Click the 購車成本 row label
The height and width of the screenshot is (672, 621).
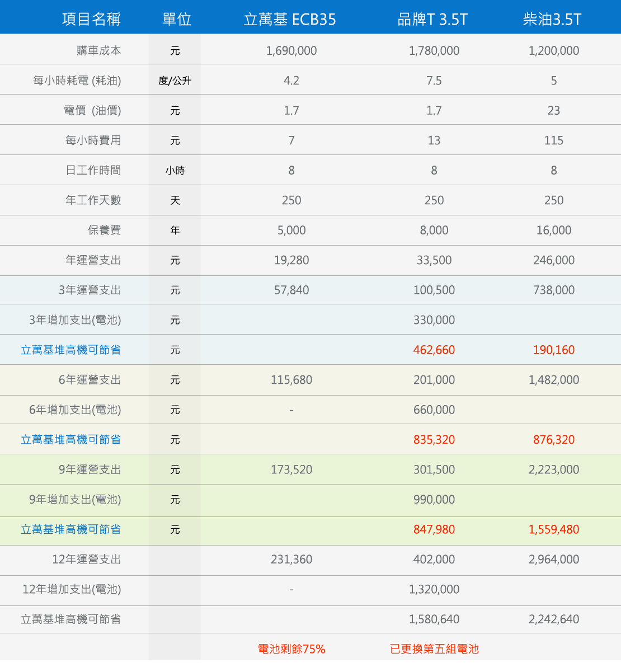[x=99, y=50]
